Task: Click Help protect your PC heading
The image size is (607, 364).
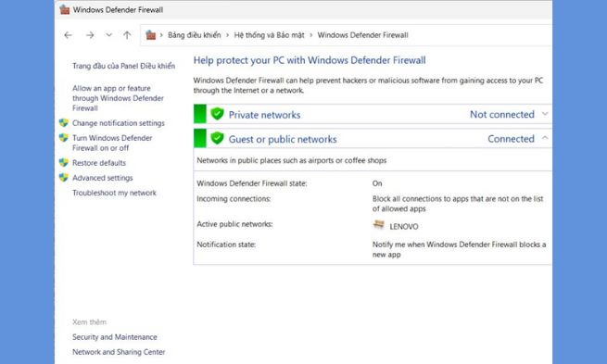Action: (x=310, y=60)
